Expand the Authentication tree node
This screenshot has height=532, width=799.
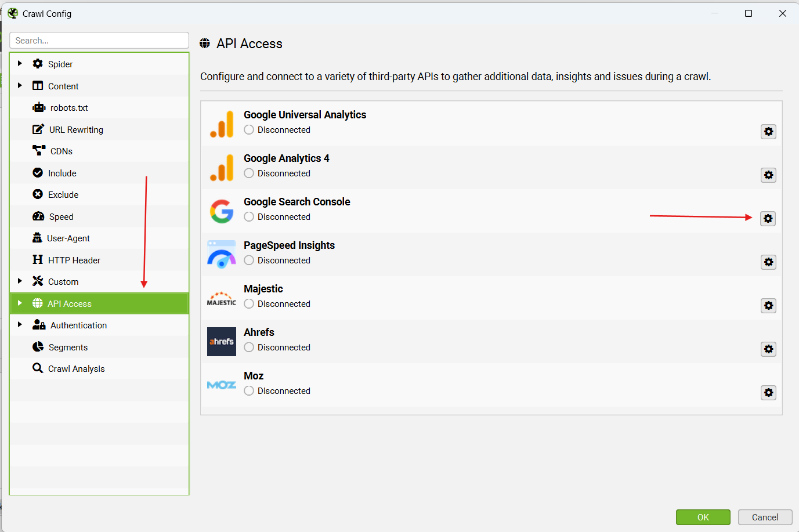point(20,325)
